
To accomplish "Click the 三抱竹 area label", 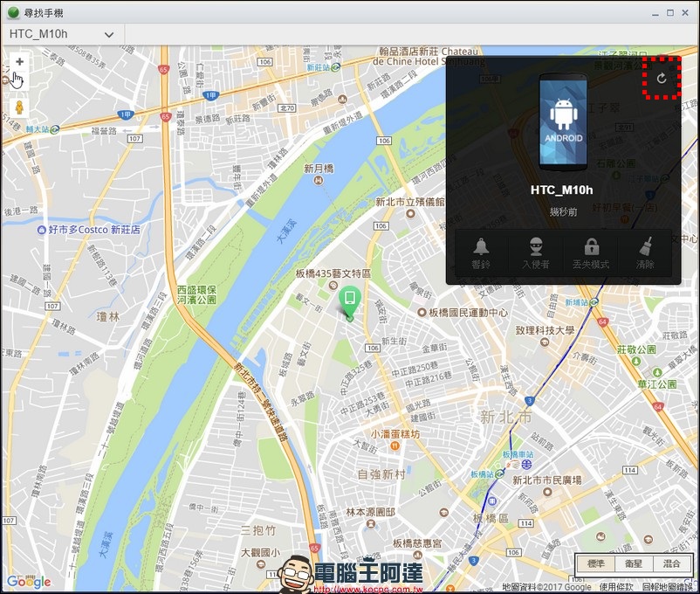I will (258, 530).
